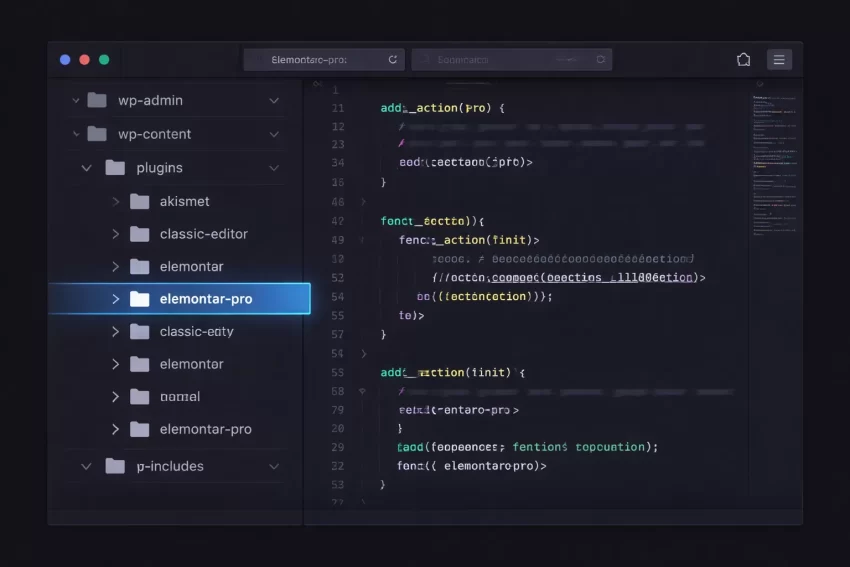Select the unhighlighted elemontar-pro label under oamal
The width and height of the screenshot is (850, 567).
[x=205, y=429]
